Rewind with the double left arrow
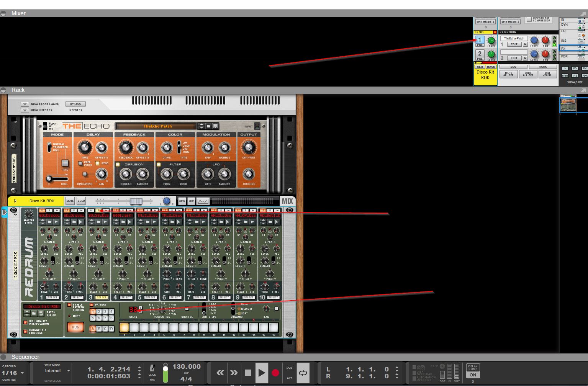The height and width of the screenshot is (386, 588). [x=220, y=373]
